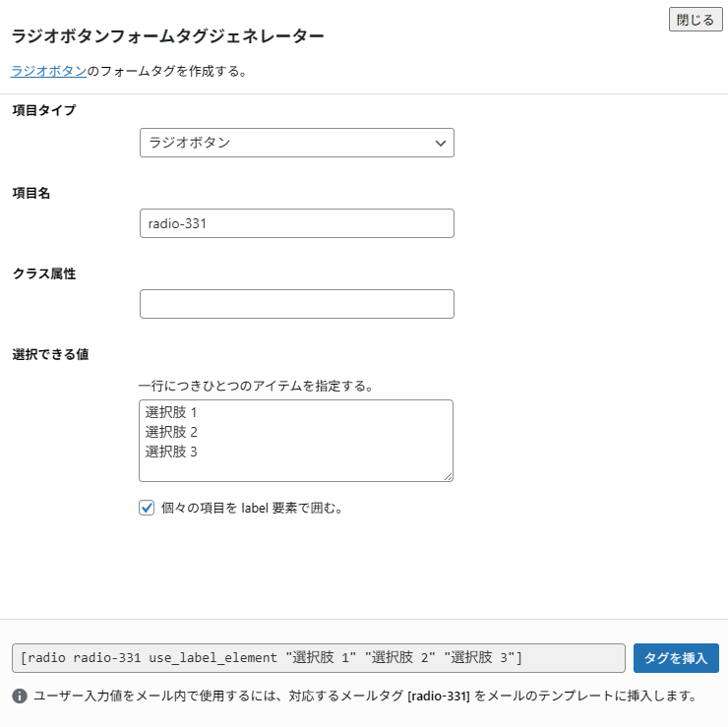The image size is (728, 727).
Task: Click the chevron arrow of the 項目タイプ select
Action: click(441, 143)
